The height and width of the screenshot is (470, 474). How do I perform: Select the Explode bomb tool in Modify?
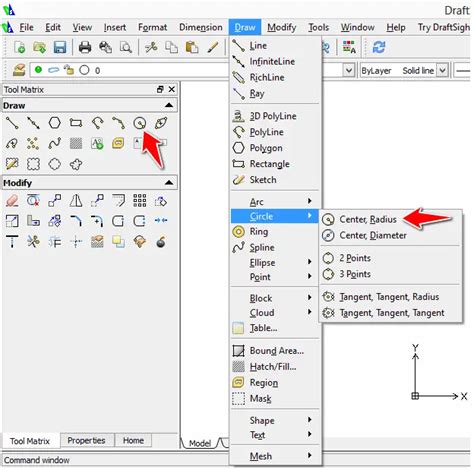pos(161,242)
